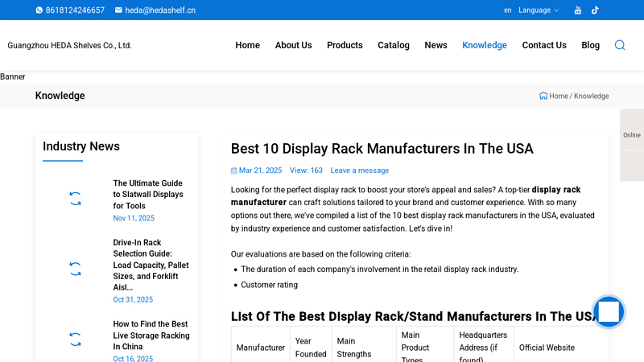Click the Best 10 Display Rack Manufacturers title
644x362 pixels.
(382, 149)
